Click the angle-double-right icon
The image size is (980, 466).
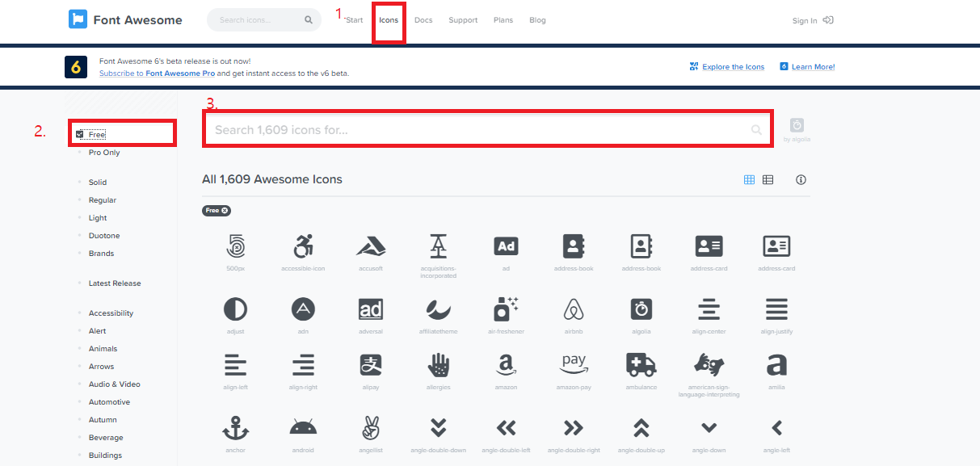click(574, 427)
